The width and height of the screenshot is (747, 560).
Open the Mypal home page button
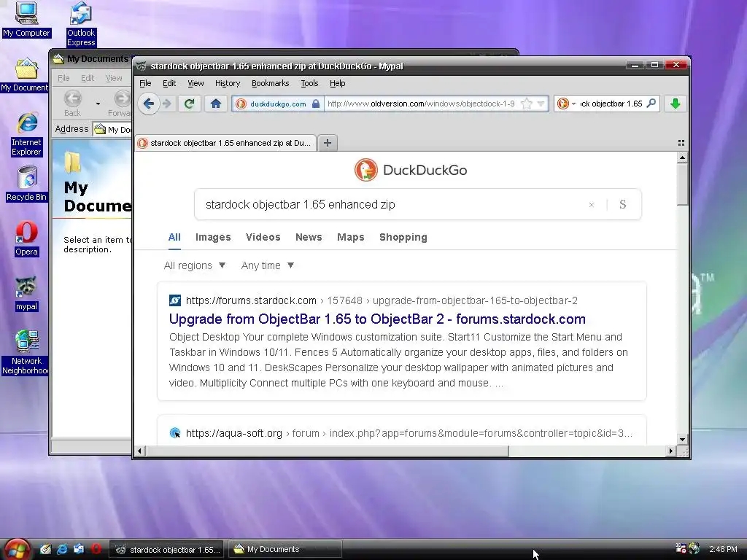pyautogui.click(x=216, y=104)
